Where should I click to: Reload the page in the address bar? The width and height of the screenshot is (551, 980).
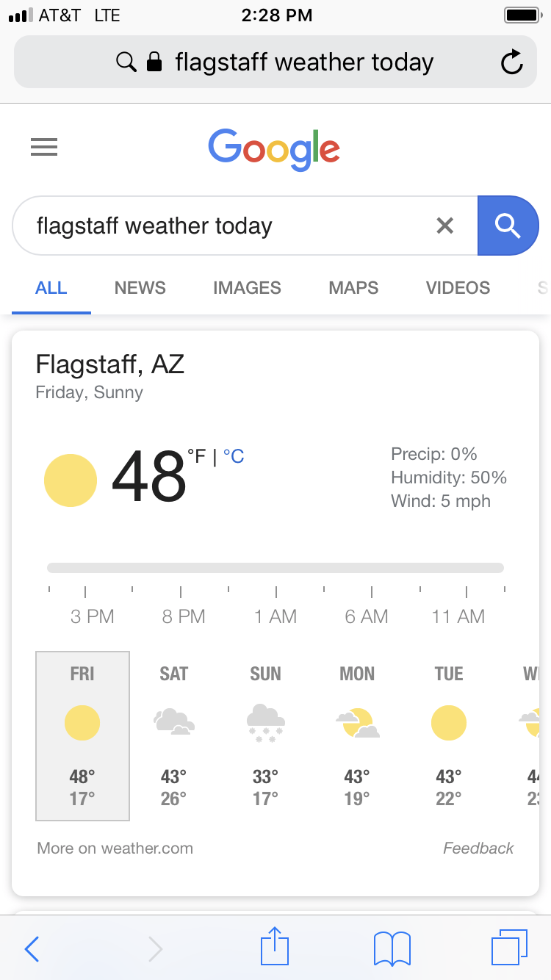[511, 62]
